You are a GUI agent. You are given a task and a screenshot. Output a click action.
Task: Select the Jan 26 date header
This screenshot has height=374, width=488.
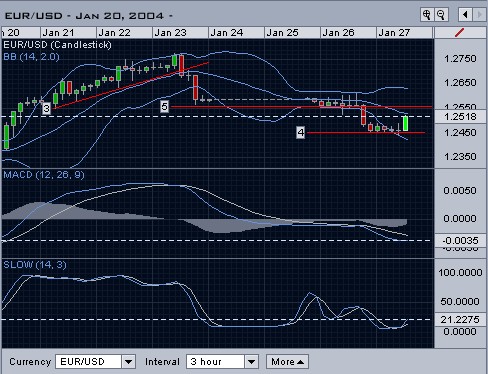click(348, 33)
